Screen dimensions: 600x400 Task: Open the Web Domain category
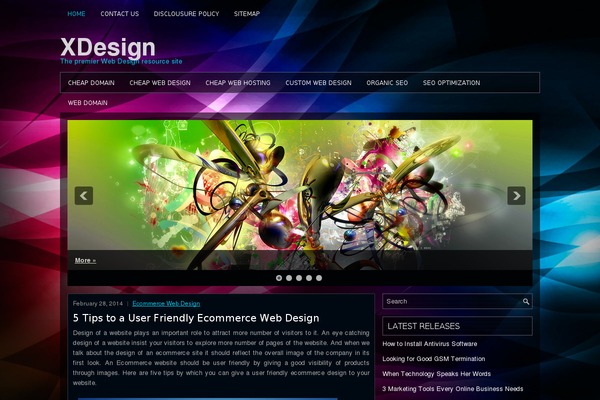[x=88, y=103]
